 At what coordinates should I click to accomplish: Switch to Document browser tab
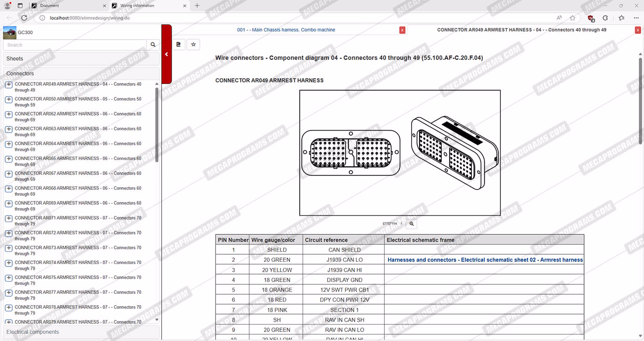pyautogui.click(x=68, y=6)
